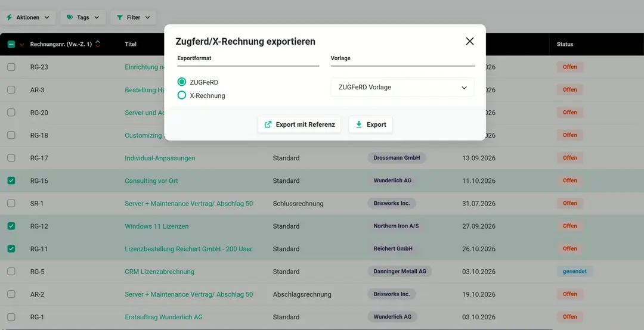Viewport: 644px width, 330px height.
Task: Click Wunderlich AG tag in RG-16 row
Action: point(392,180)
